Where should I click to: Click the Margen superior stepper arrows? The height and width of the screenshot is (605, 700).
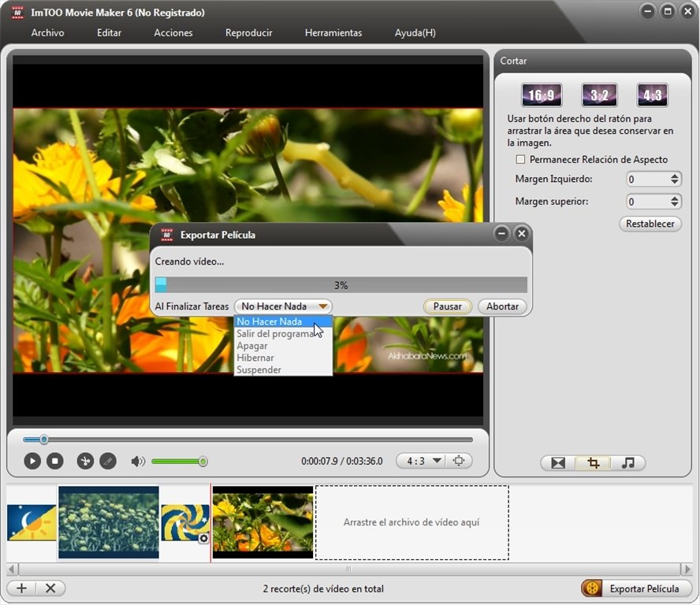[675, 201]
